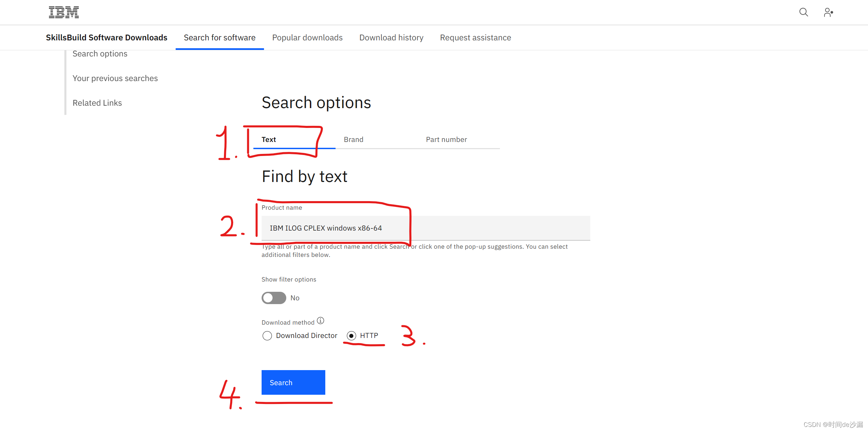Select the Brand search tab

353,140
